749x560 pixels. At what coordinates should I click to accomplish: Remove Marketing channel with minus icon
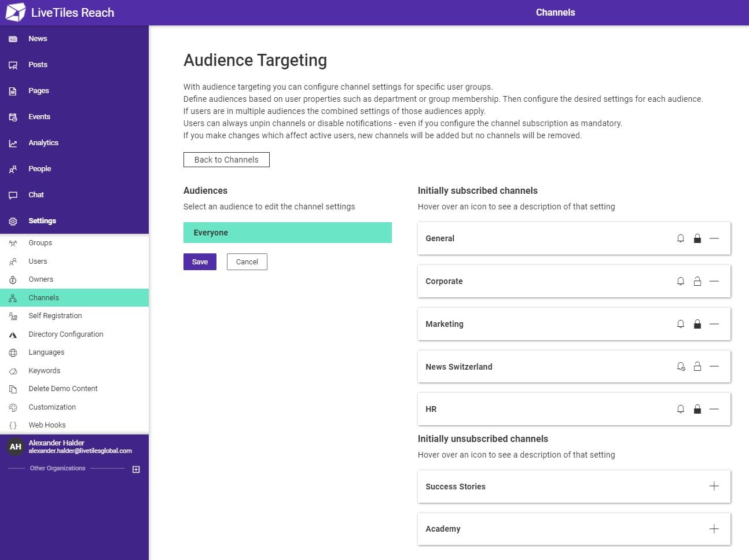714,324
